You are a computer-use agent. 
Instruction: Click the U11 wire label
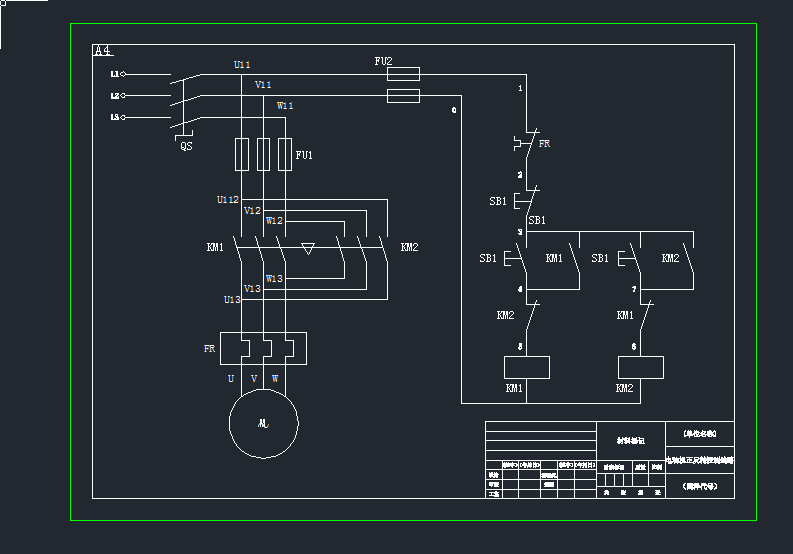[242, 65]
